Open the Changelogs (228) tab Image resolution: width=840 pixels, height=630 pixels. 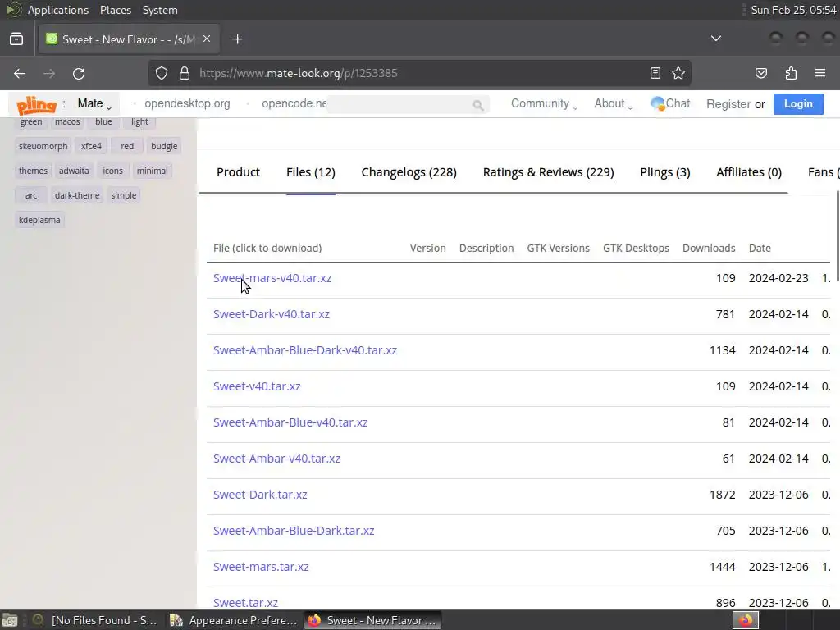[x=409, y=172]
